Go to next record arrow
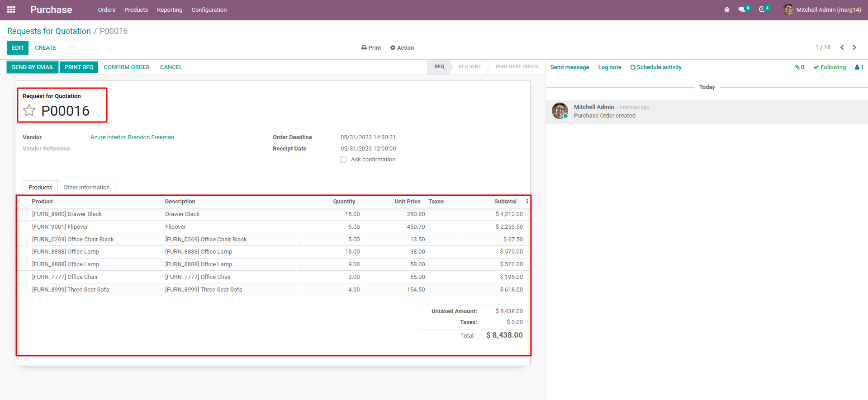 click(x=854, y=47)
